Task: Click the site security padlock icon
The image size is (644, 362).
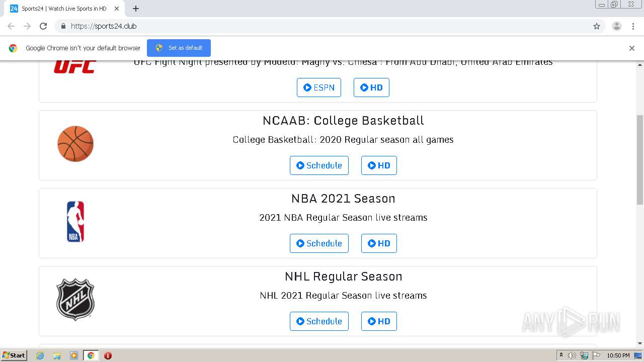Action: [x=63, y=26]
